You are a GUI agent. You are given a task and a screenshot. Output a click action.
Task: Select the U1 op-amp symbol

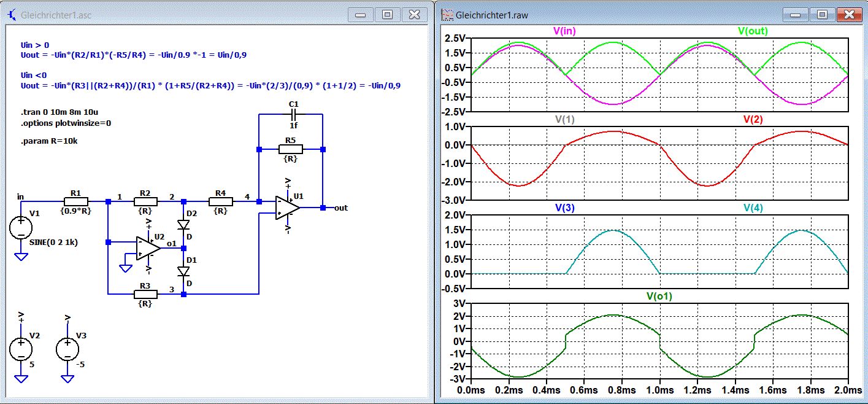(287, 208)
